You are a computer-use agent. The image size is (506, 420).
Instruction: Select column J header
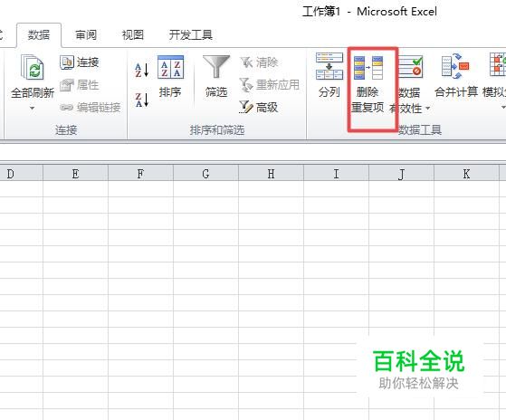[401, 174]
